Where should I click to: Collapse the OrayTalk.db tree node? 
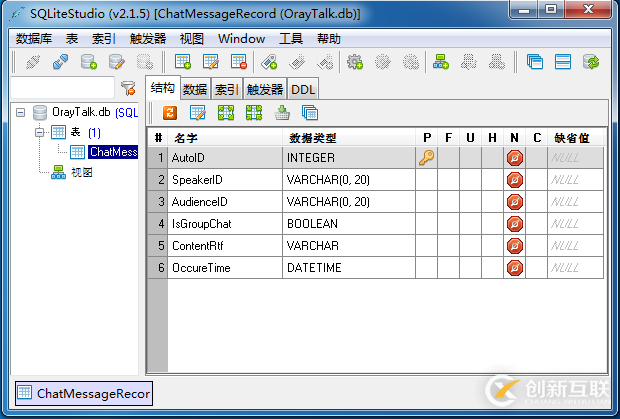coord(21,113)
